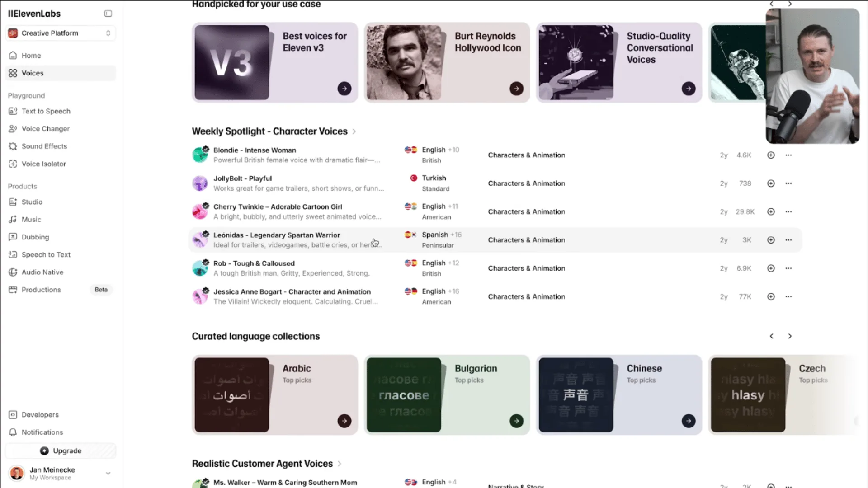Image resolution: width=868 pixels, height=488 pixels.
Task: Expand Weekly Spotlight Character Voices section
Action: coord(354,131)
